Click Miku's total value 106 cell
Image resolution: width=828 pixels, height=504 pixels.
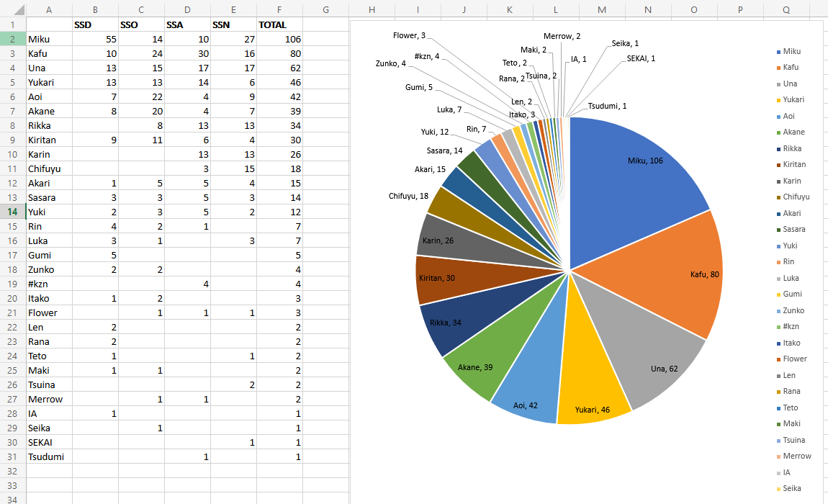(279, 39)
